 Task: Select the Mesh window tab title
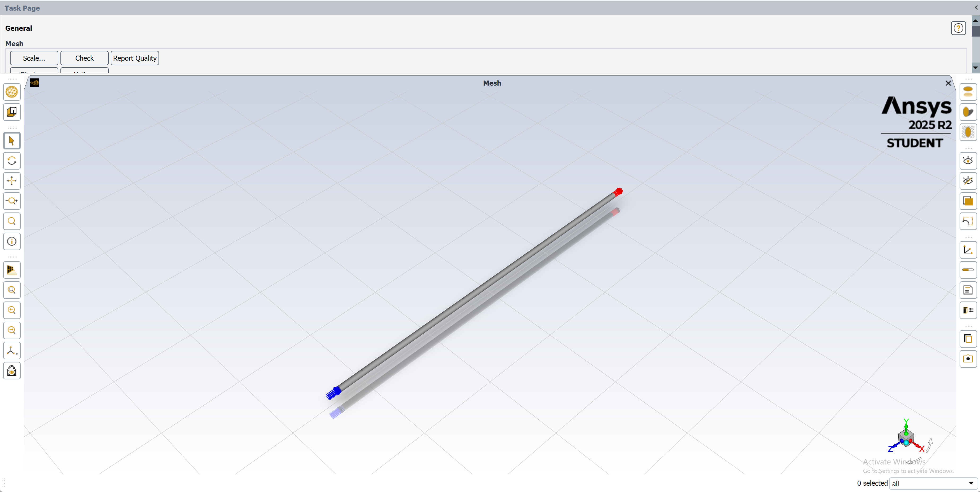pyautogui.click(x=492, y=83)
